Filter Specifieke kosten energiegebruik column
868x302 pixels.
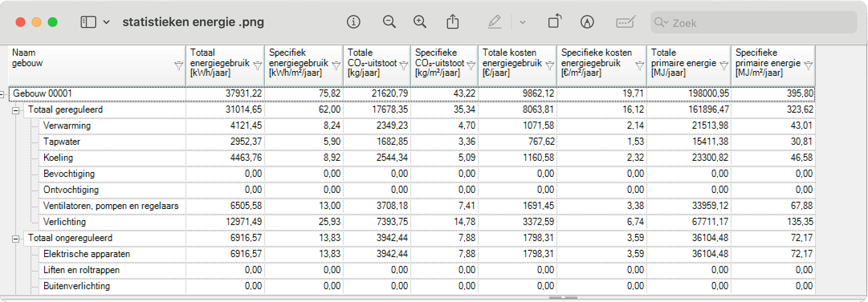pyautogui.click(x=640, y=65)
